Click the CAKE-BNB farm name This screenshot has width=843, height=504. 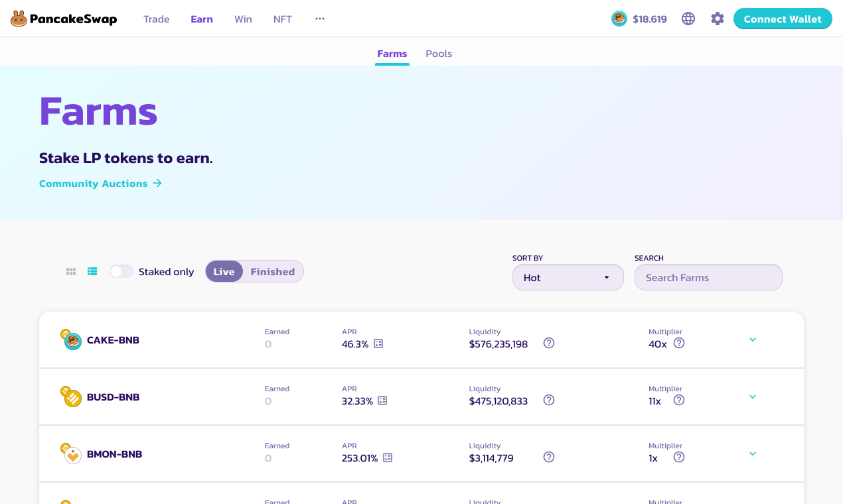click(x=113, y=340)
